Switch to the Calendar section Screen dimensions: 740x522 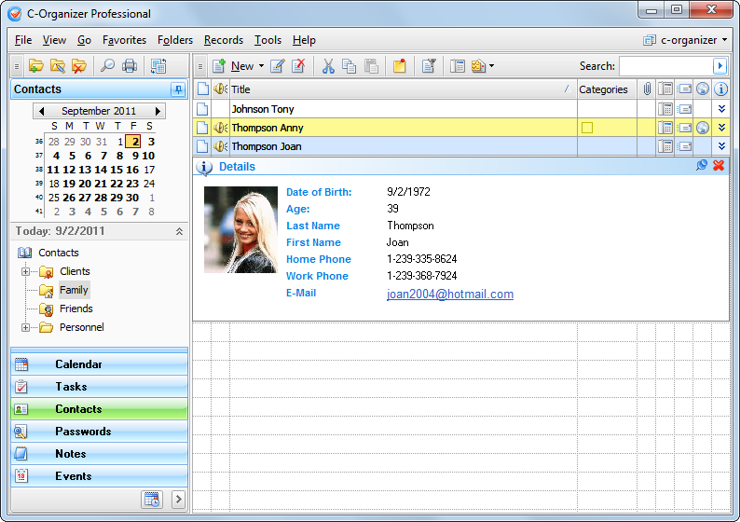coord(99,364)
